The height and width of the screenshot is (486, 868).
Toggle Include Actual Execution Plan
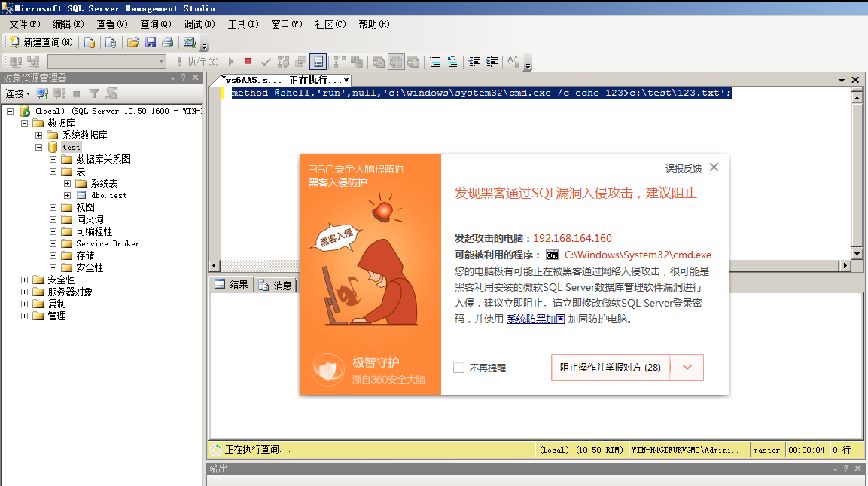coord(340,62)
